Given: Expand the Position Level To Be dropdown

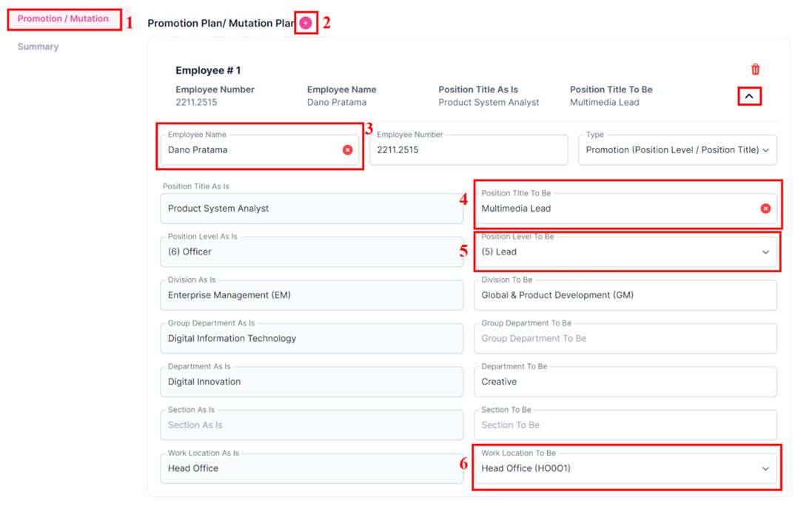Looking at the screenshot, I should 765,252.
